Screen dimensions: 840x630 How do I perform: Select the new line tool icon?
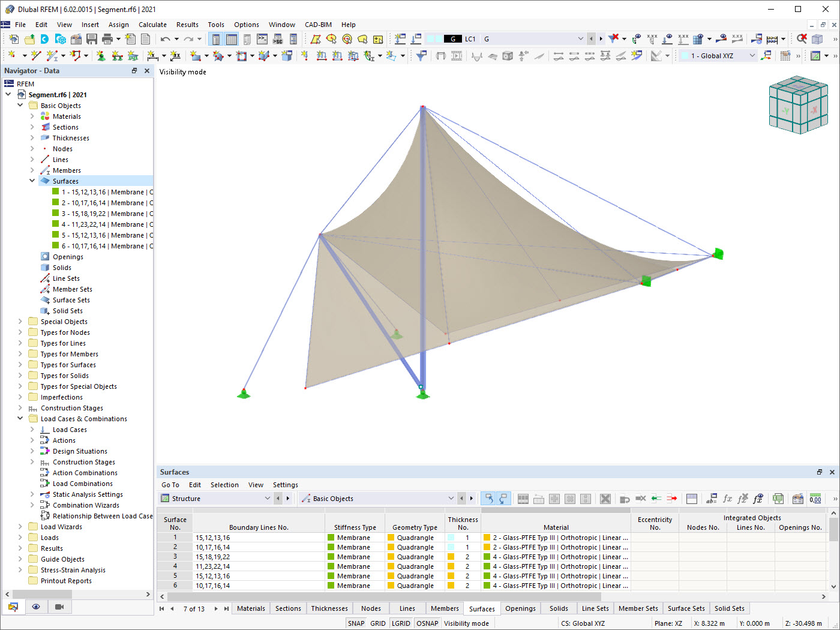[35, 56]
